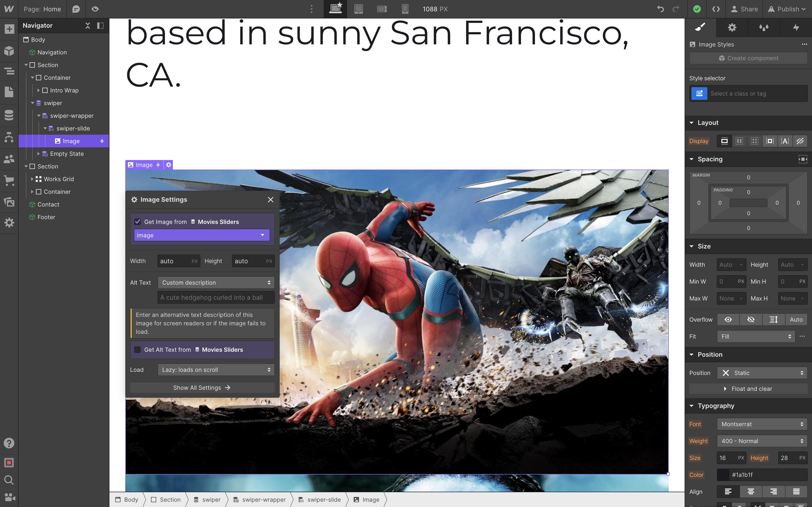Enable Get Alt Text from Movies Sliders

[137, 349]
